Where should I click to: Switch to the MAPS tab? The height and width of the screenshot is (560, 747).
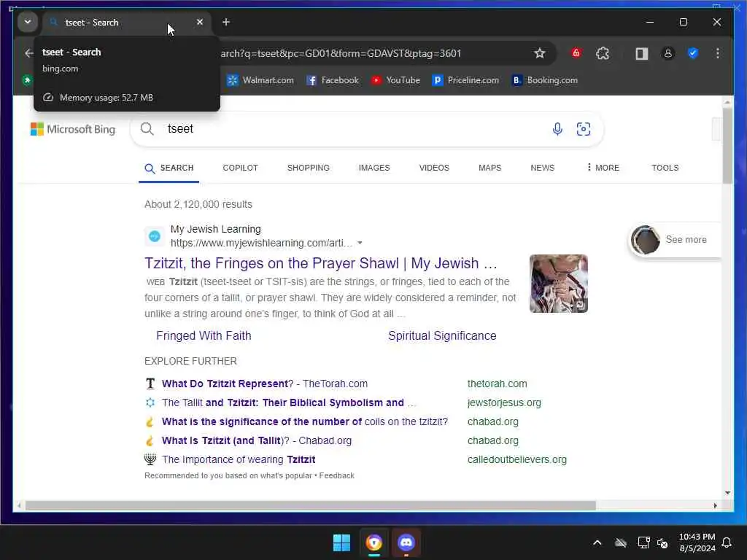point(489,168)
